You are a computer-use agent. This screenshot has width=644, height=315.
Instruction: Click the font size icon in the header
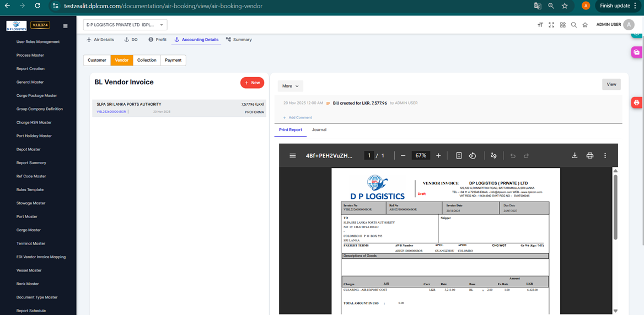540,25
